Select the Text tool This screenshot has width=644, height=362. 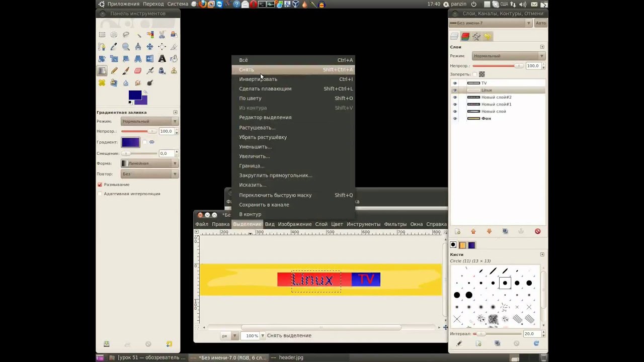(x=162, y=59)
